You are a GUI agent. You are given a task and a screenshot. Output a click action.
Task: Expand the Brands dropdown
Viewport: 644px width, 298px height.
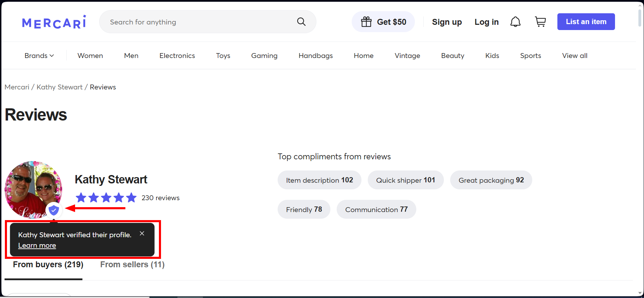(39, 56)
